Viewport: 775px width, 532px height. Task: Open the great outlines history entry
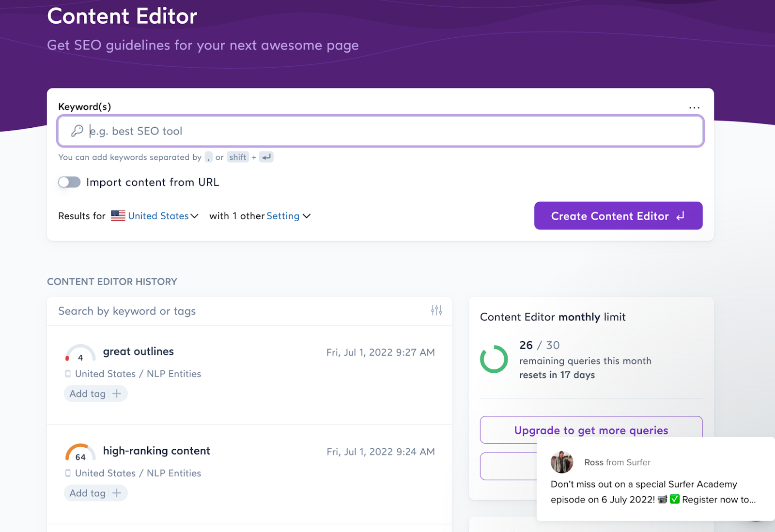tap(139, 351)
